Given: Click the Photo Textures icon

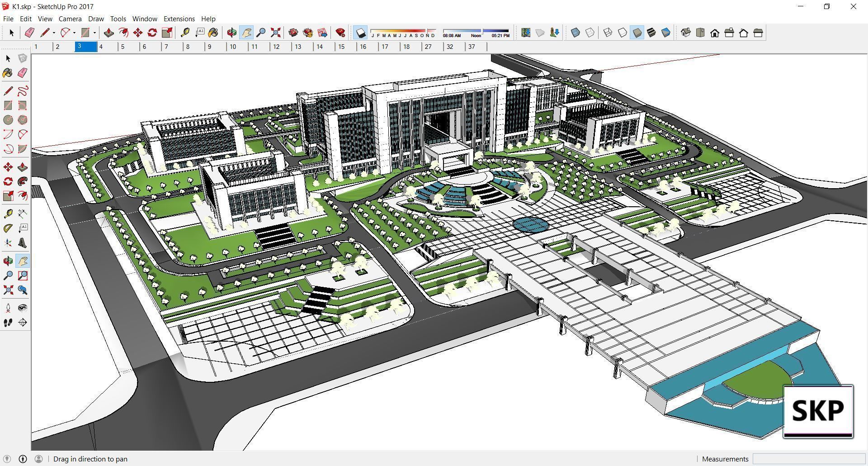Looking at the screenshot, I should tap(555, 33).
